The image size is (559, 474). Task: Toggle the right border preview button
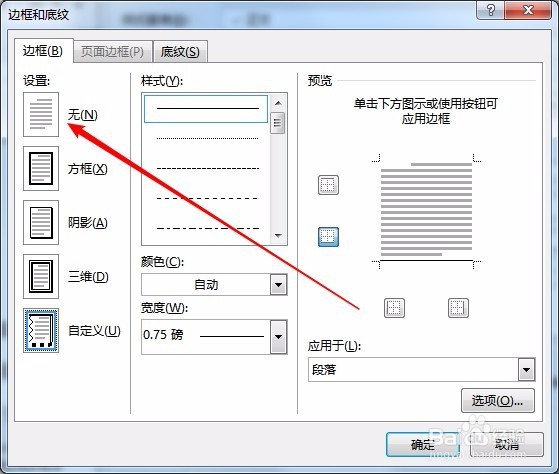[x=458, y=308]
